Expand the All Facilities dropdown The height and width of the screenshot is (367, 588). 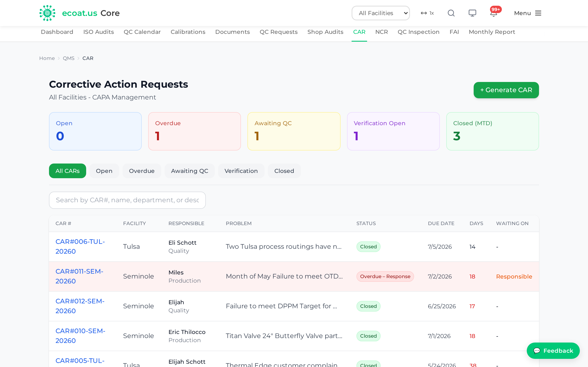pos(381,13)
